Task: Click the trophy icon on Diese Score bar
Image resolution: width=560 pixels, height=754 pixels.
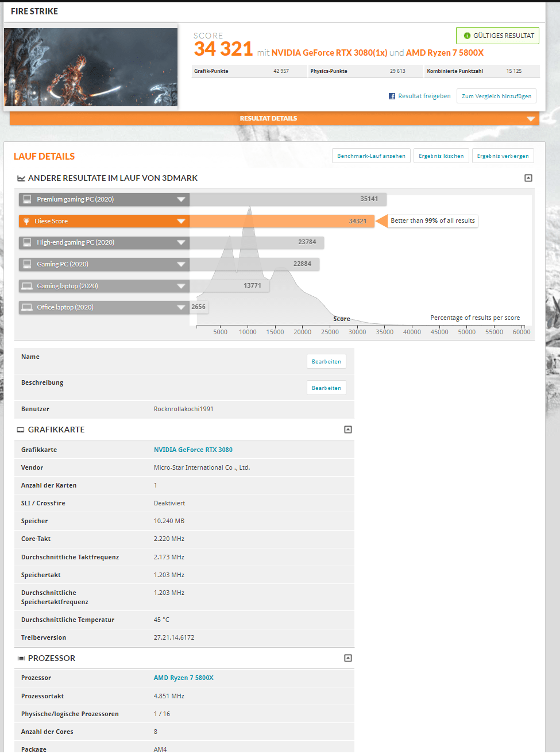Action: 26,221
